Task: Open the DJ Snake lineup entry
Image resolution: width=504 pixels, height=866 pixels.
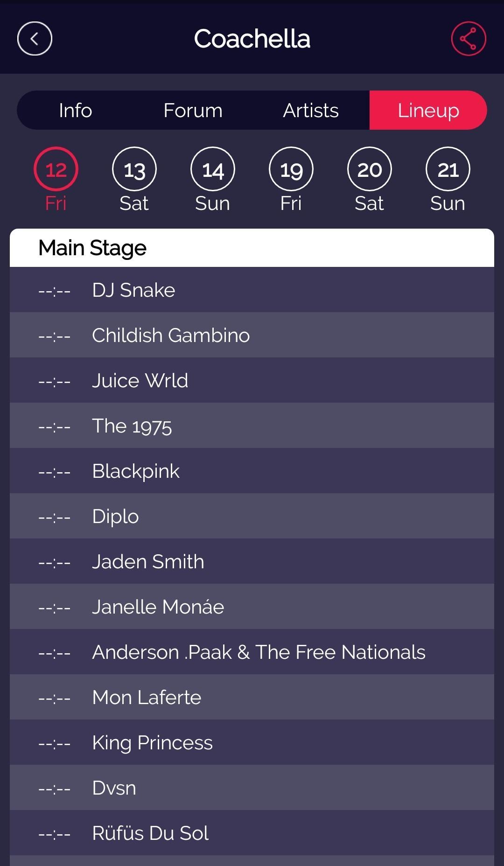Action: coord(252,290)
